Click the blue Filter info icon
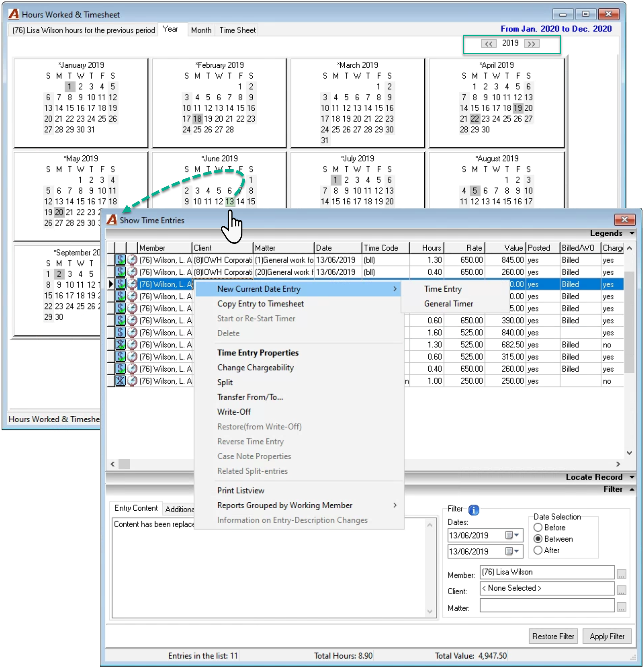Image resolution: width=644 pixels, height=668 pixels. pyautogui.click(x=474, y=510)
